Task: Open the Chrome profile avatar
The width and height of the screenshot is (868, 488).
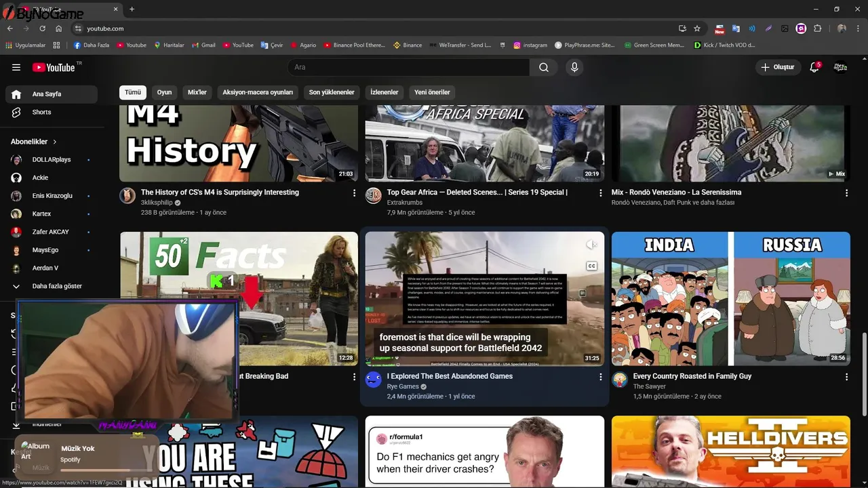Action: (842, 28)
